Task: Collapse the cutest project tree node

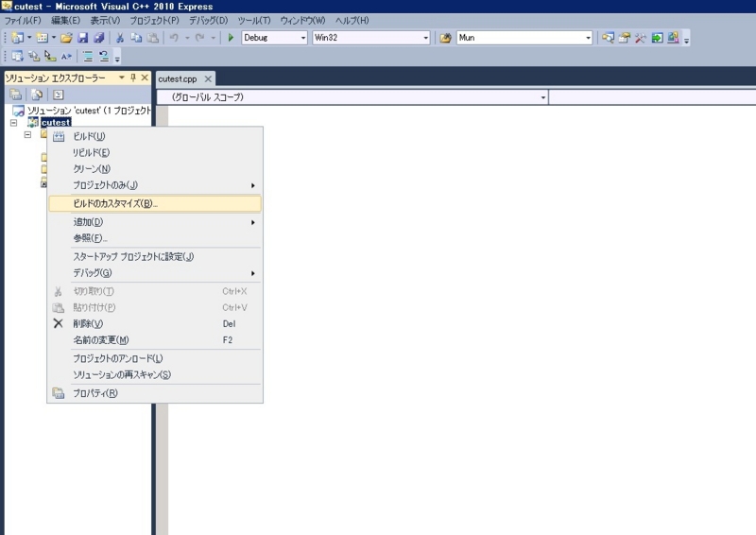Action: [14, 123]
